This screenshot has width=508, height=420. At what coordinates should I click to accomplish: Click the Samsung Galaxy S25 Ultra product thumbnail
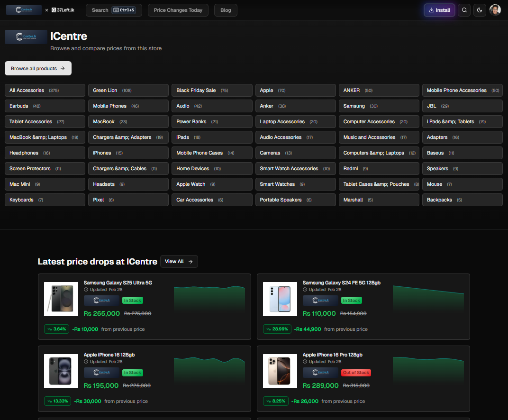61,299
